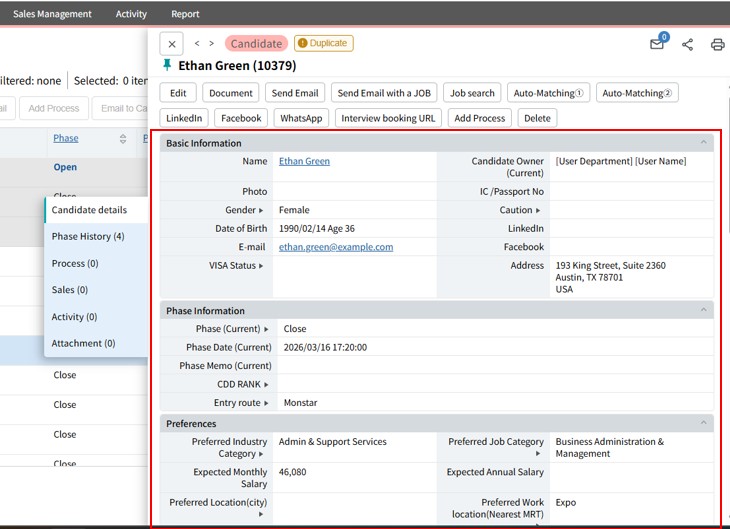
Task: Collapse the Phase Information section
Action: pos(703,310)
